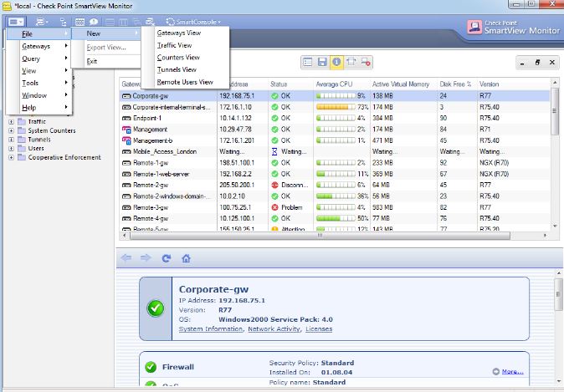Select the Mobile_Access_London row
The width and height of the screenshot is (564, 392).
(x=335, y=151)
